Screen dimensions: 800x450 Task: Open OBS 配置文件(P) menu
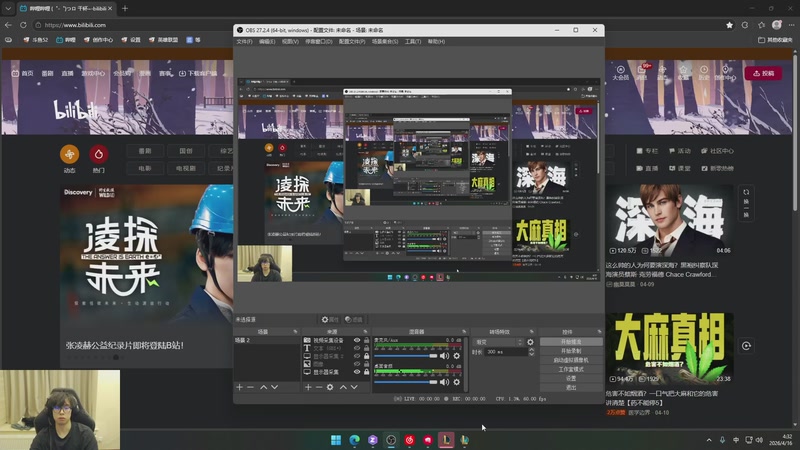(x=352, y=41)
